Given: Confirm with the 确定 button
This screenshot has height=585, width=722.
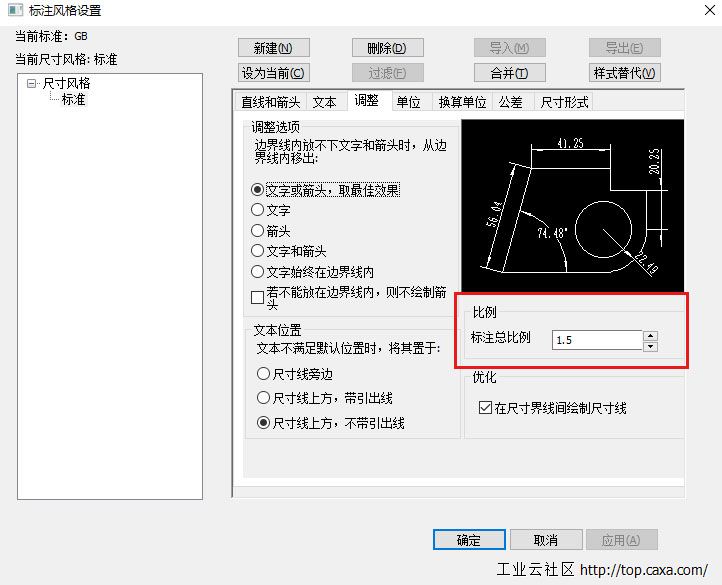Looking at the screenshot, I should pos(469,539).
